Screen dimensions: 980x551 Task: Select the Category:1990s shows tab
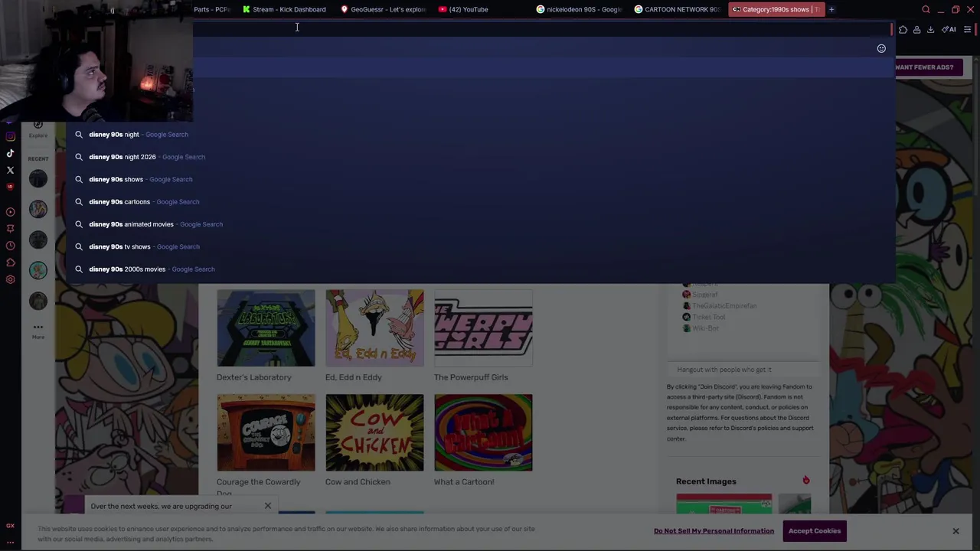coord(776,9)
